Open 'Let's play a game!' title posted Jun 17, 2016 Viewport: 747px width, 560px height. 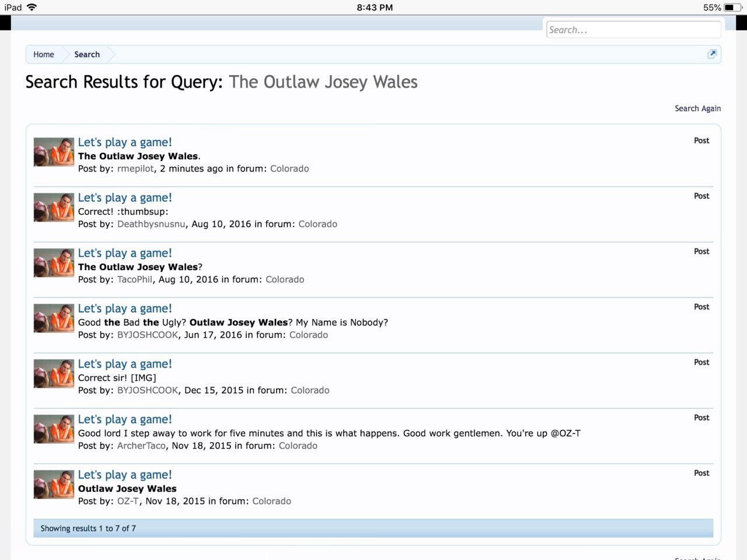click(125, 309)
